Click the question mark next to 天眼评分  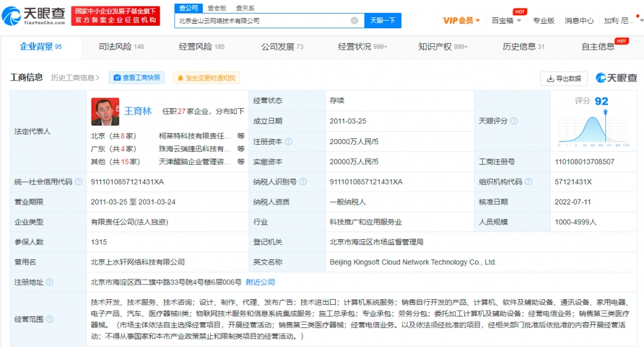pyautogui.click(x=514, y=121)
